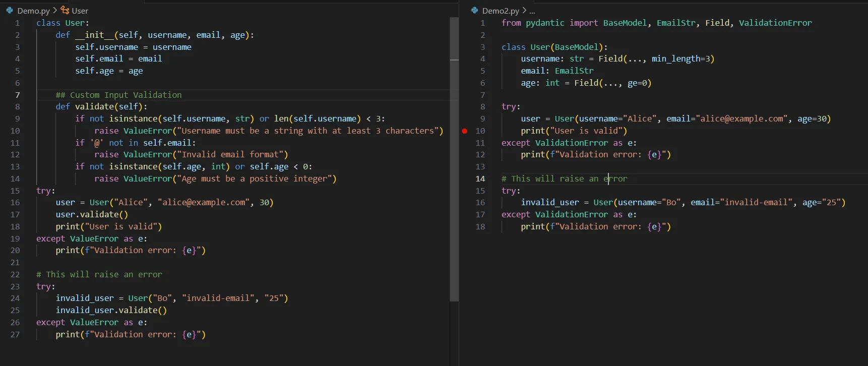Click 'except ValidationError as e:' on line 11 of Demo2.py
The height and width of the screenshot is (366, 868).
(569, 143)
